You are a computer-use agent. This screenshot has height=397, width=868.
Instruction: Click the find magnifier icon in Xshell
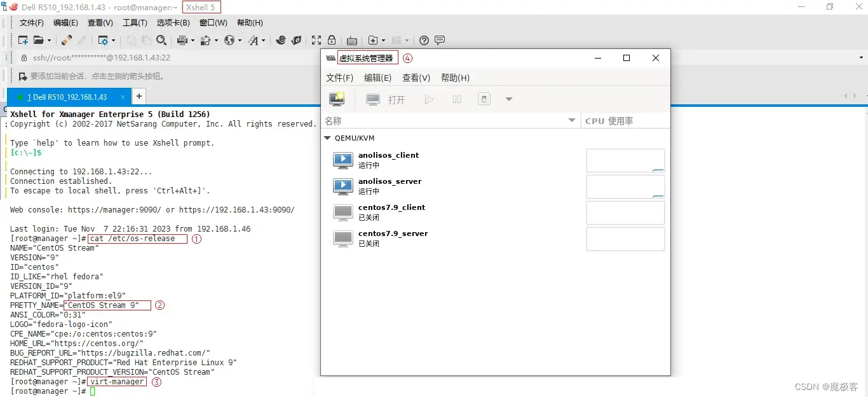click(x=161, y=40)
